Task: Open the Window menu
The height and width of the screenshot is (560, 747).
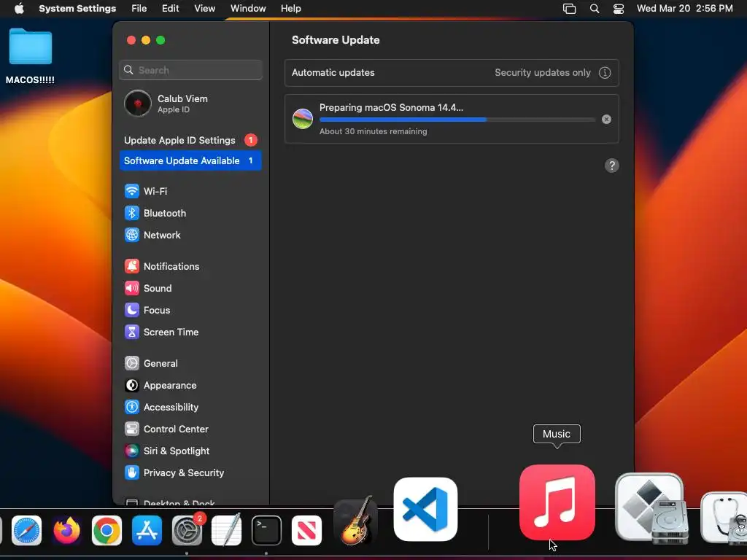Action: pos(248,9)
